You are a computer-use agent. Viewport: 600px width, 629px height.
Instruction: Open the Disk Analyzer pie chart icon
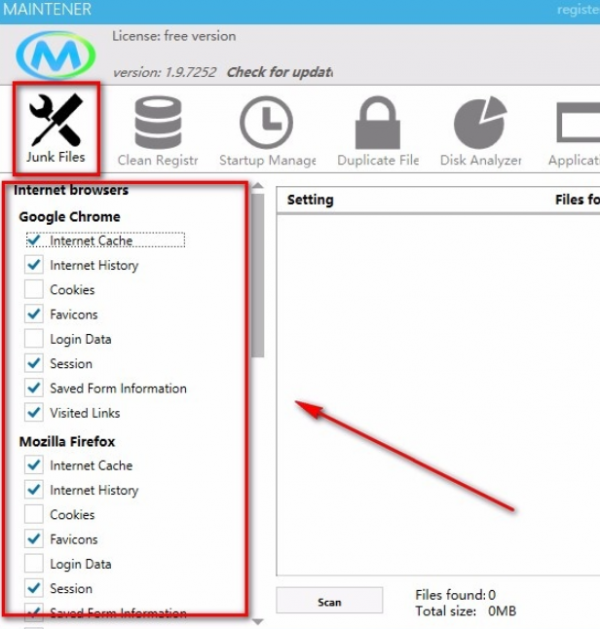point(480,122)
